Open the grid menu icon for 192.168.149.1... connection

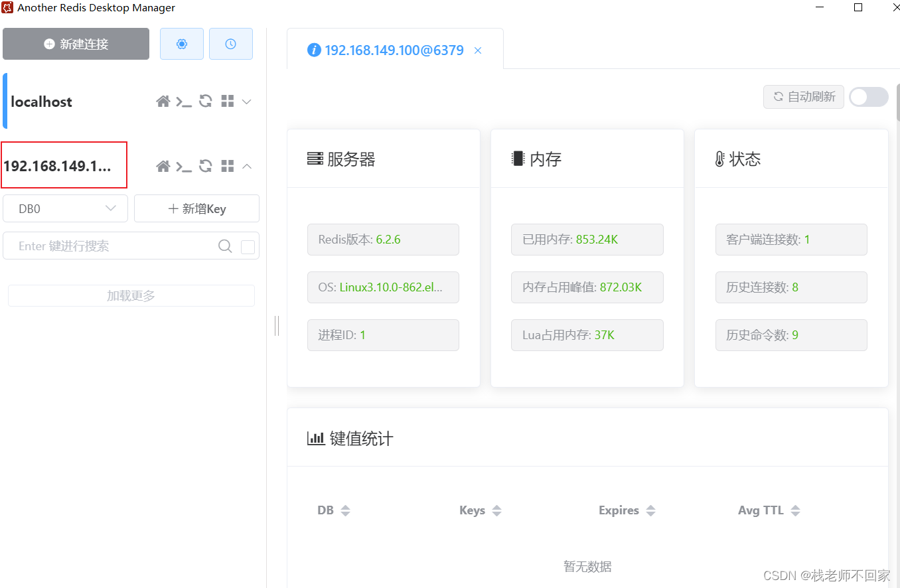pos(228,166)
